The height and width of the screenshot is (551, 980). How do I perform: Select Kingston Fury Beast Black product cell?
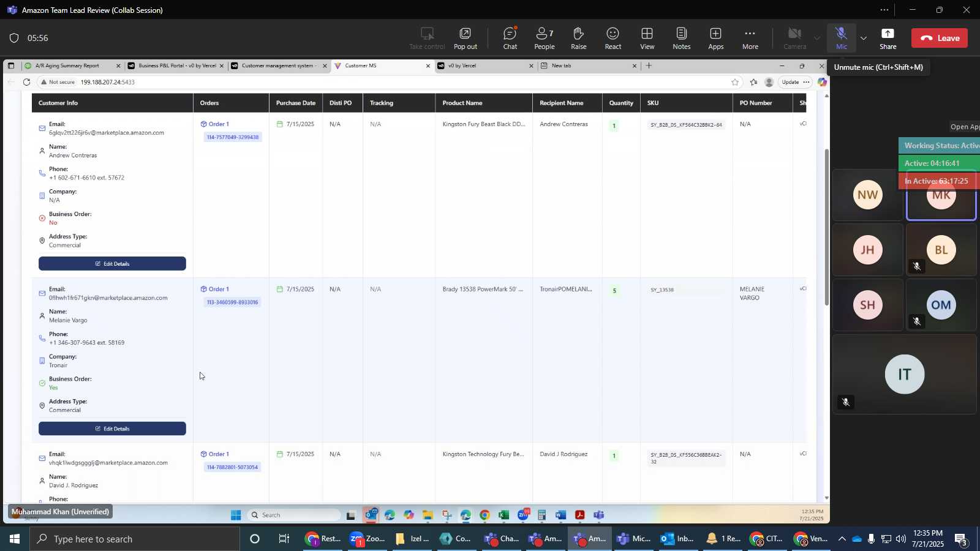(x=484, y=124)
